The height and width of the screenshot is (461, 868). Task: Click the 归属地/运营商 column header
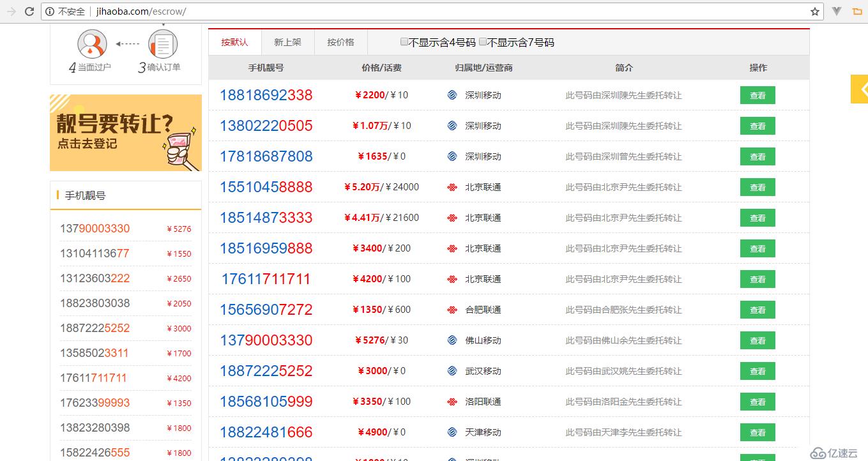[483, 68]
